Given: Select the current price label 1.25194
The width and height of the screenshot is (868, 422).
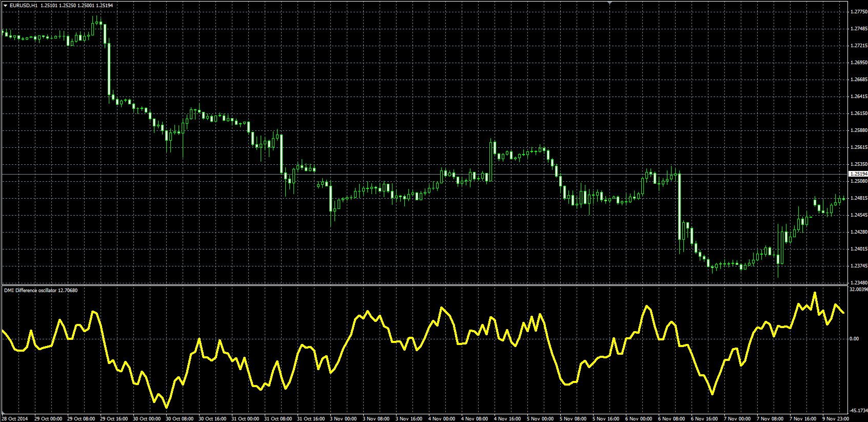Looking at the screenshot, I should point(858,174).
